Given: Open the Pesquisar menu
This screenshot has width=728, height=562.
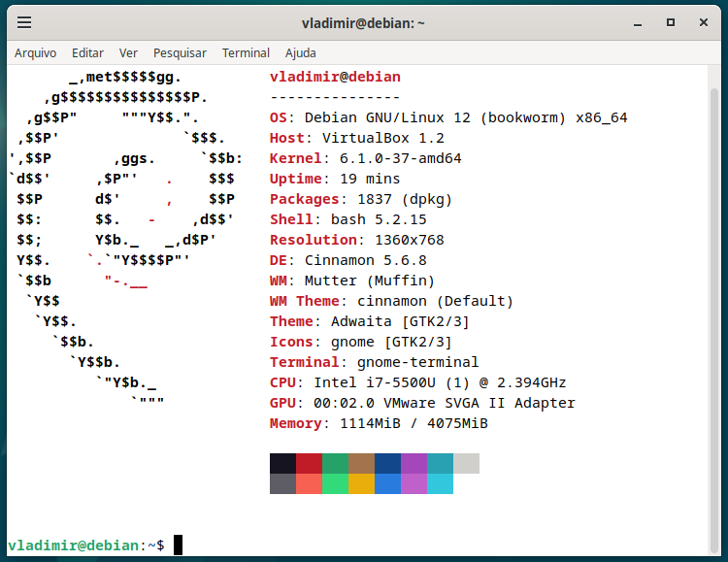Looking at the screenshot, I should [180, 53].
